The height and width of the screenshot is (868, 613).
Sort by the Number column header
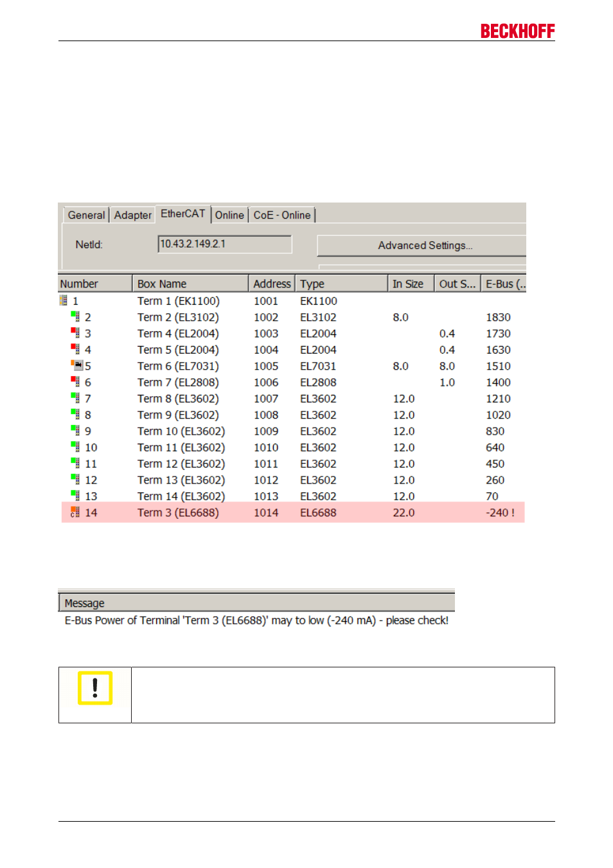[x=95, y=284]
